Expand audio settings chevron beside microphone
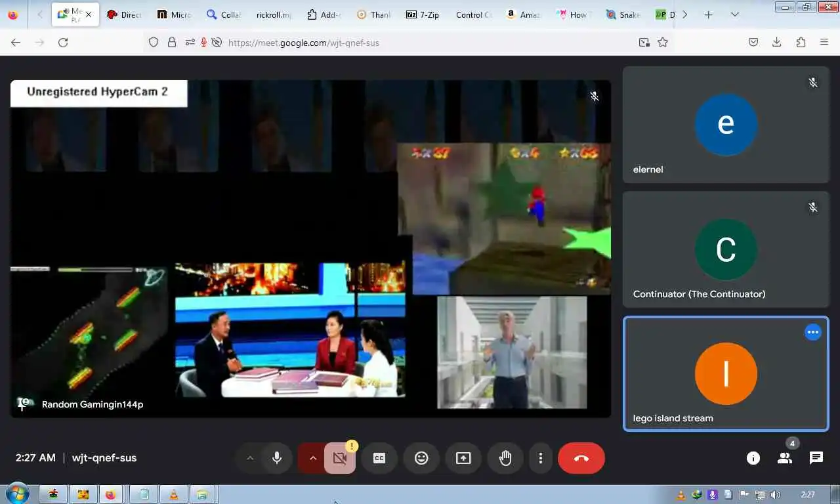The height and width of the screenshot is (504, 840). pos(250,458)
